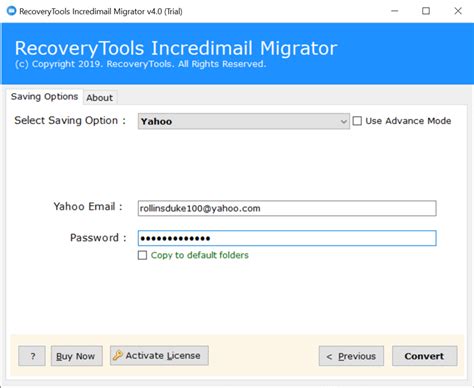Click the RecoveryTools app icon in title bar
Screen dimensions: 474x388
coord(11,11)
